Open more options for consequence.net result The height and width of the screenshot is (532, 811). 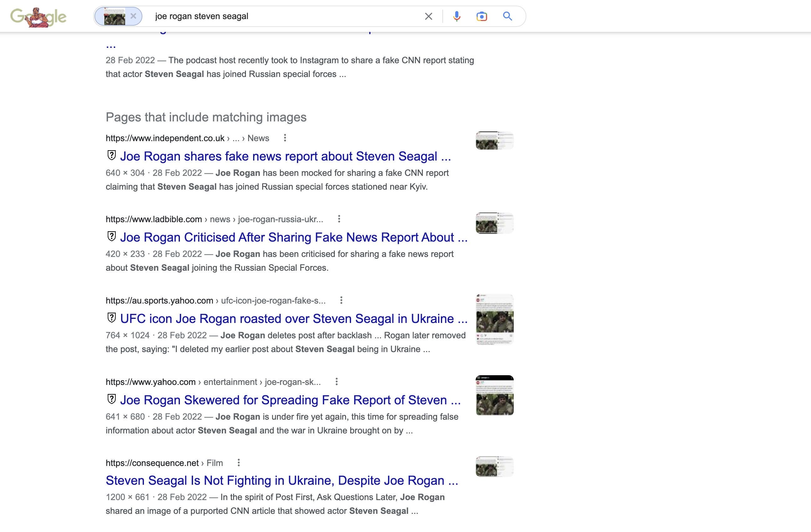click(238, 463)
